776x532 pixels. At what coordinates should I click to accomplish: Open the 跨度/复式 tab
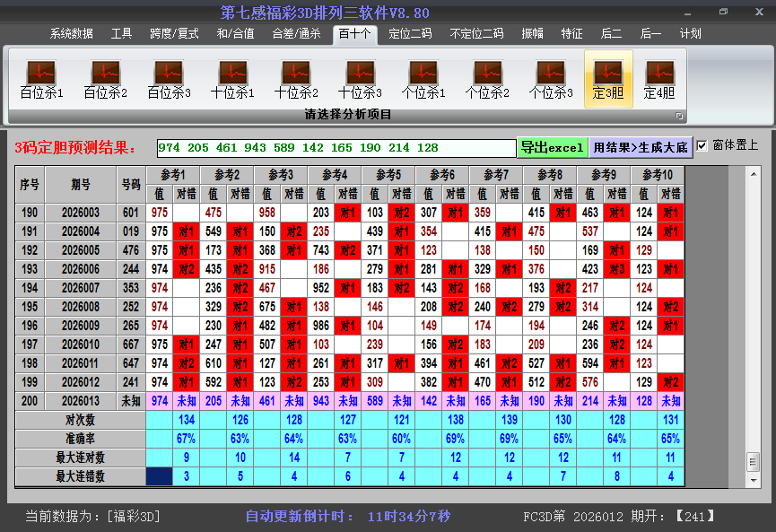click(x=174, y=34)
